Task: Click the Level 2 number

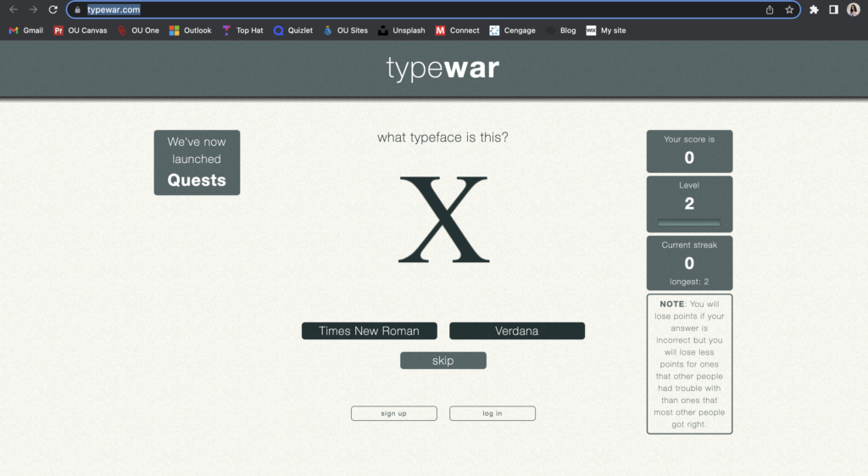Action: (689, 204)
